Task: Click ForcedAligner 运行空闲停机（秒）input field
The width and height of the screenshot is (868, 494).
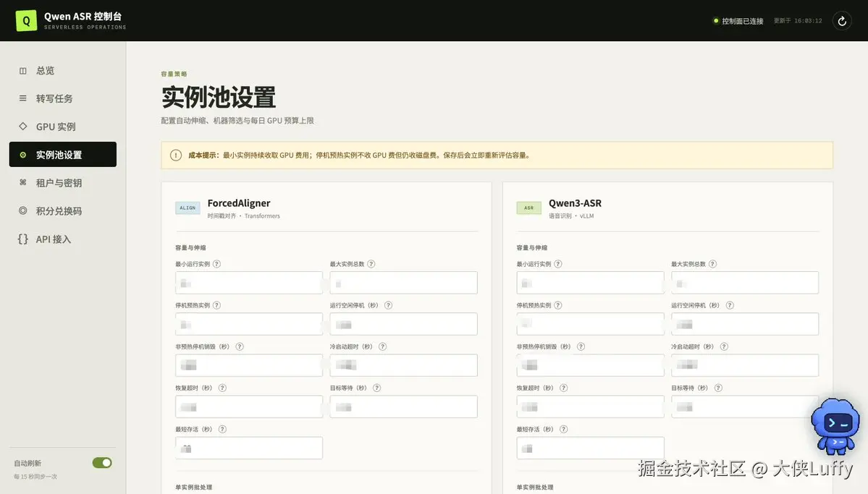Action: coord(403,324)
